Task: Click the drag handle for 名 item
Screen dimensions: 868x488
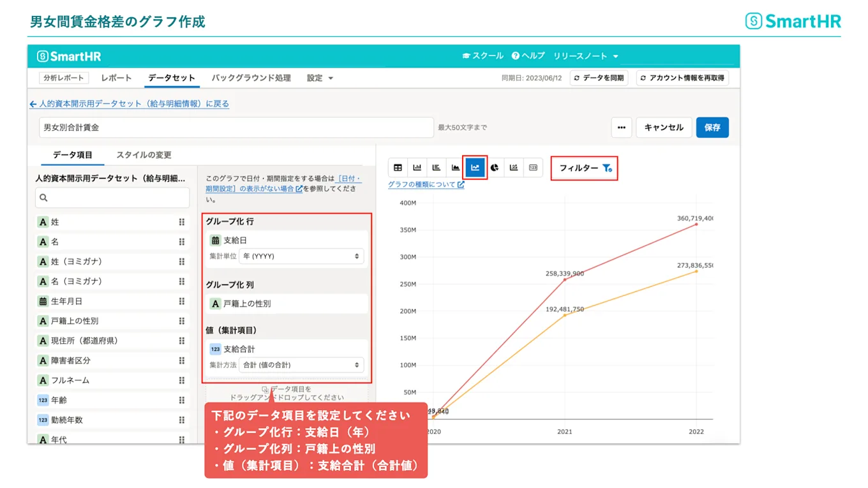Action: click(182, 242)
